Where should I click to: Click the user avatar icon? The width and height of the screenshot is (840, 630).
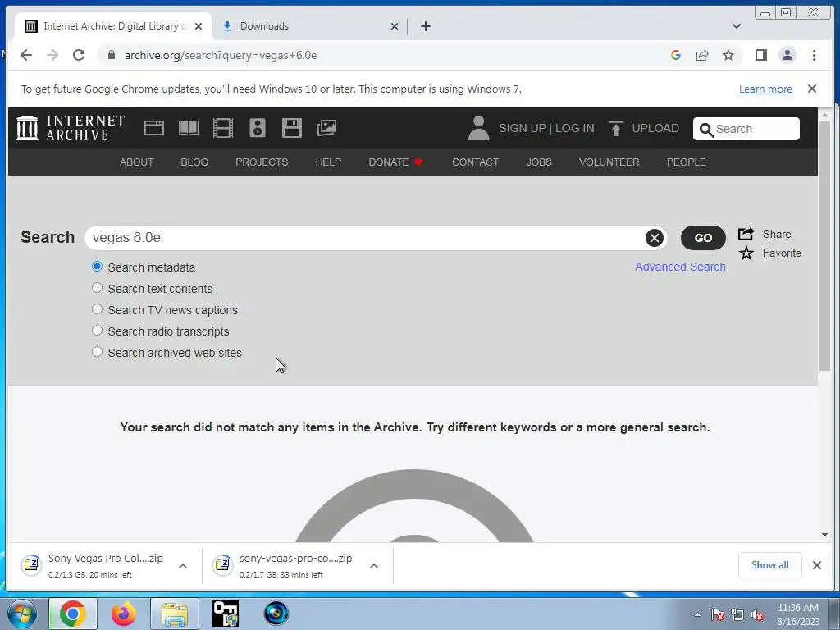(x=478, y=128)
